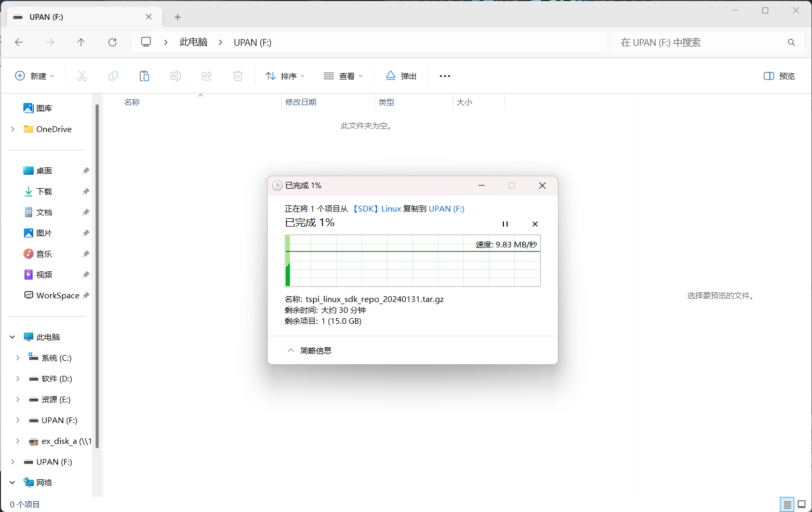Unpin WorkSpace via its pin icon
Viewport: 812px width, 512px height.
[x=86, y=295]
